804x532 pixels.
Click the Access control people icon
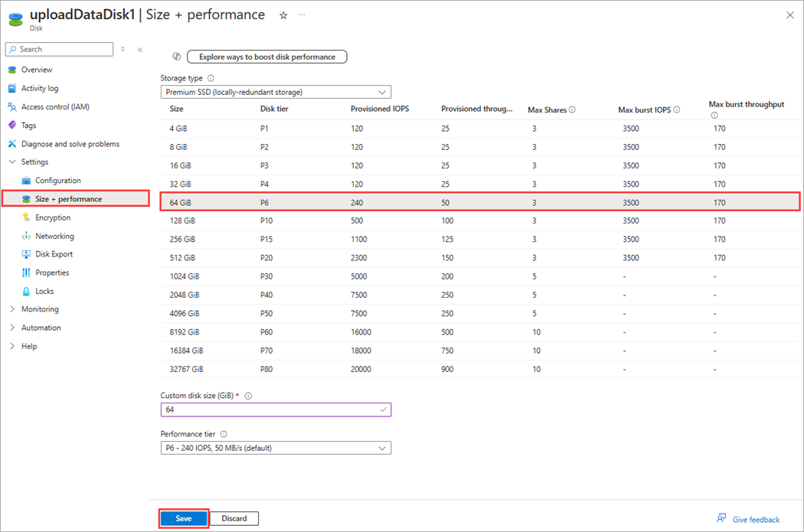12,106
